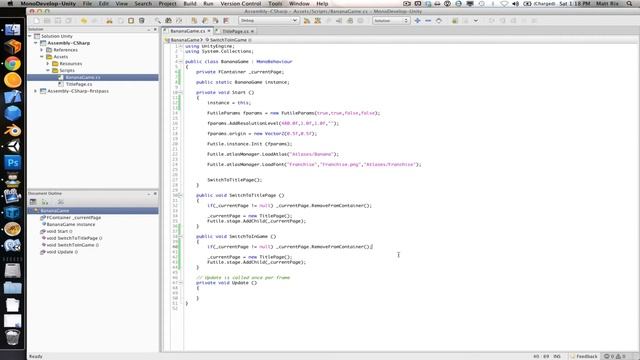Select 'void Update ()' in outline
This screenshot has height=360, width=640.
pyautogui.click(x=59, y=252)
